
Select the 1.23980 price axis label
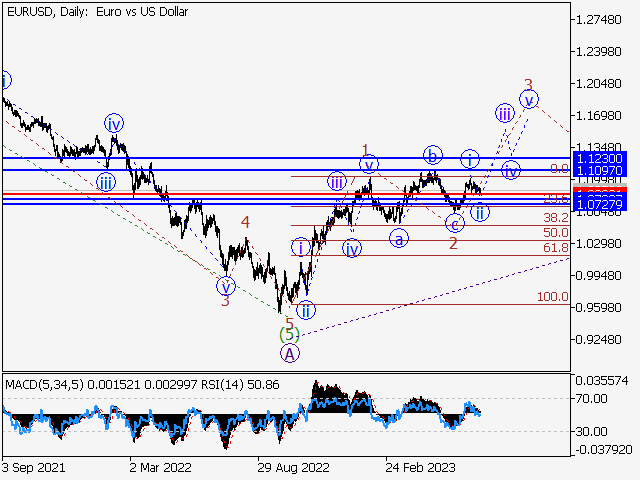tap(598, 52)
